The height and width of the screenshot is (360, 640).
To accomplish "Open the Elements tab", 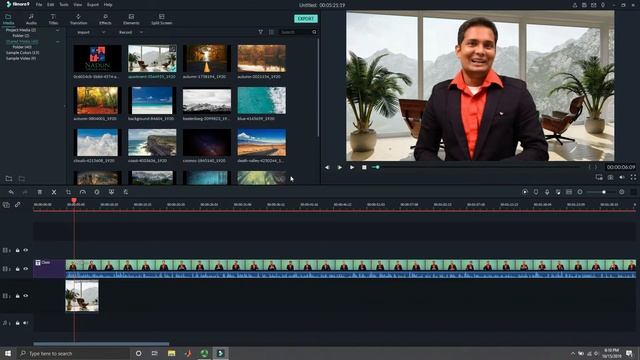I will [131, 19].
